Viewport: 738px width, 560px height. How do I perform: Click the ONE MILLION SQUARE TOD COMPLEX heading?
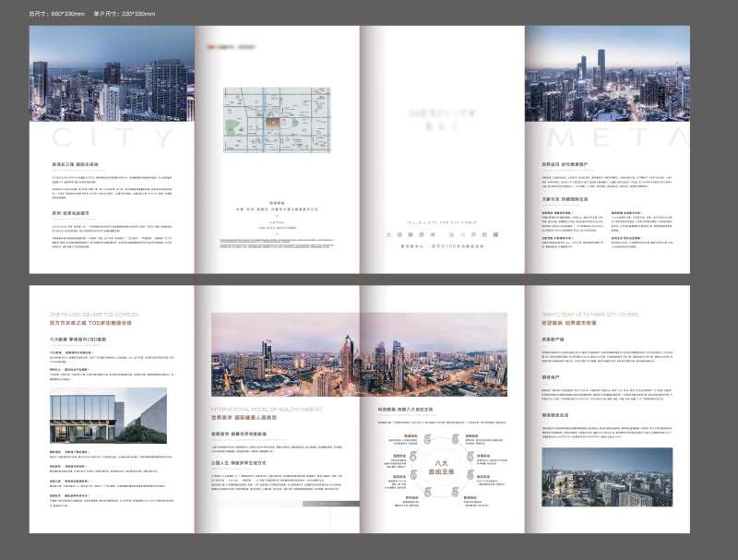(91, 315)
